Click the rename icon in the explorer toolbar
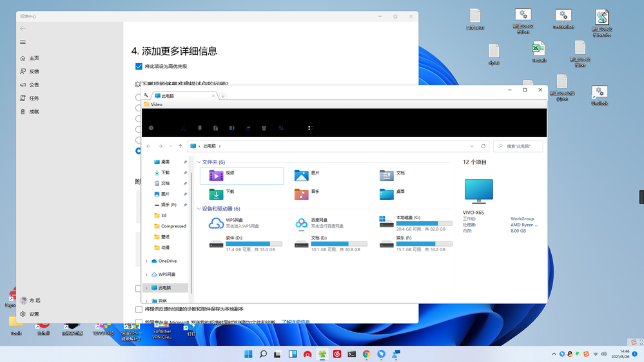The image size is (644, 362). pos(231,128)
